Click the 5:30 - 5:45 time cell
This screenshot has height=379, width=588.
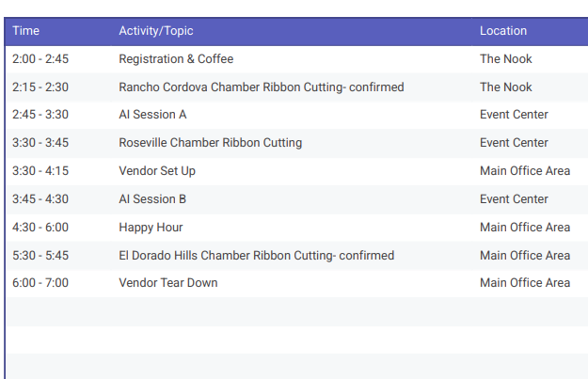(x=40, y=256)
